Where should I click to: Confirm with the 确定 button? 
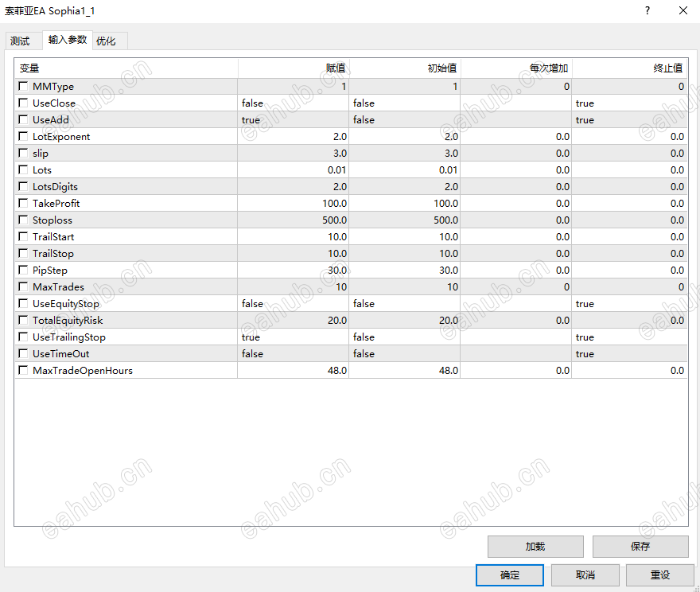[510, 575]
